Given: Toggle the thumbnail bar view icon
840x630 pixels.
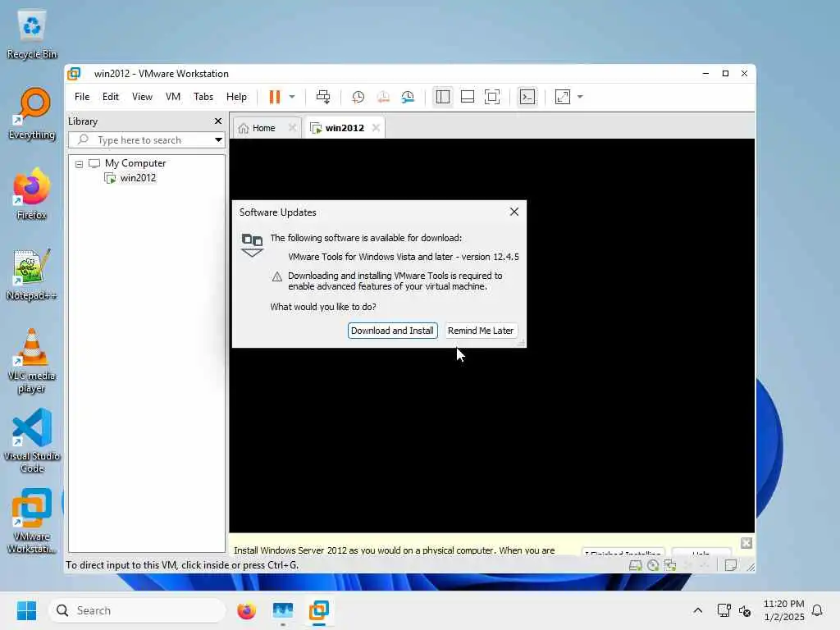Looking at the screenshot, I should coord(467,97).
